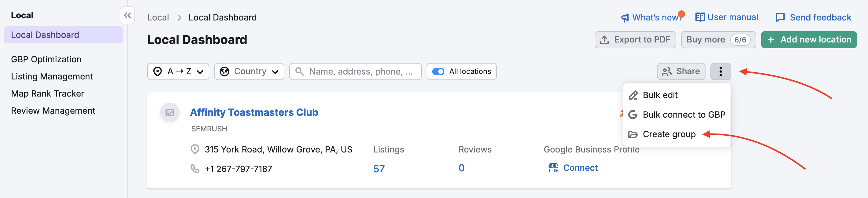
Task: Collapse the left sidebar with the double-chevron
Action: 127,16
